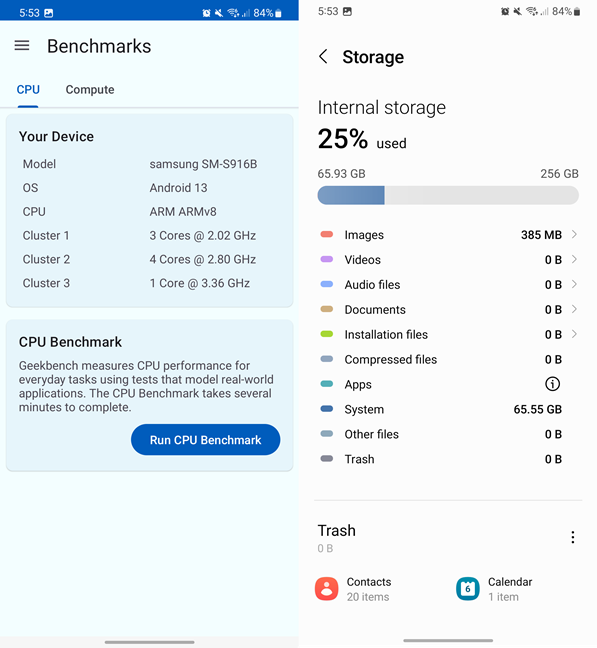This screenshot has width=597, height=648.
Task: Tap mute icon in Storage status bar
Action: coord(517,12)
